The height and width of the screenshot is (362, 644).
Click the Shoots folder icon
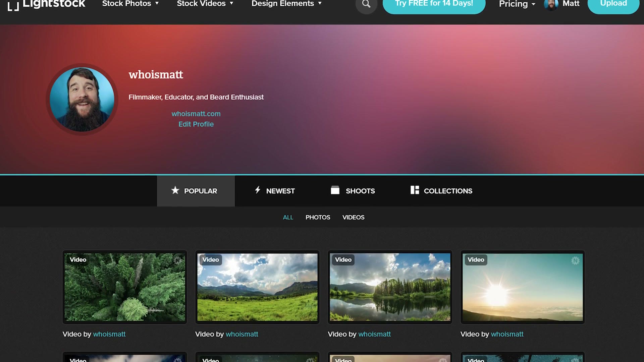[x=335, y=190]
